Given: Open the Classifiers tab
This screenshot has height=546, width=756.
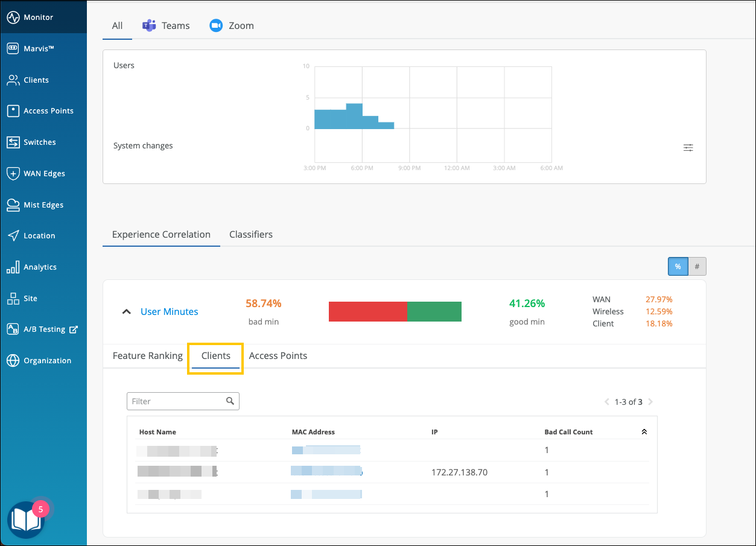Looking at the screenshot, I should (x=251, y=235).
